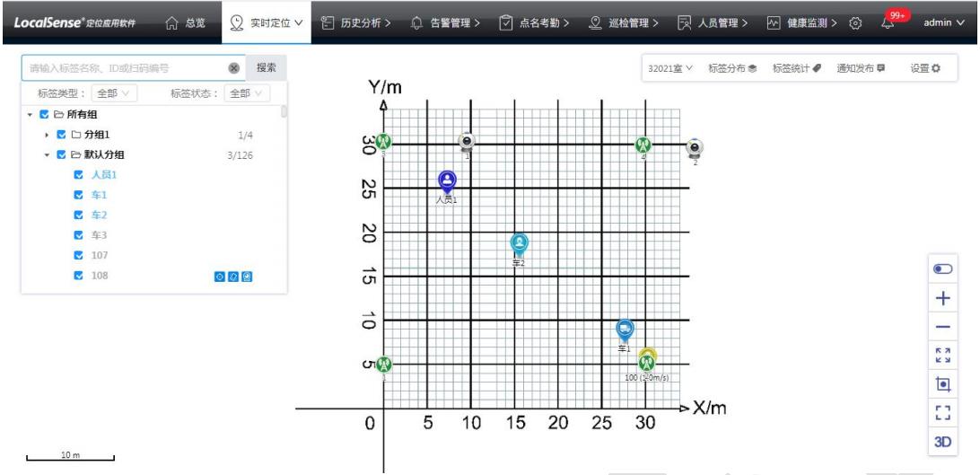This screenshot has height=475, width=980.
Task: Uncheck the 人员1 tag checkbox
Action: (79, 174)
